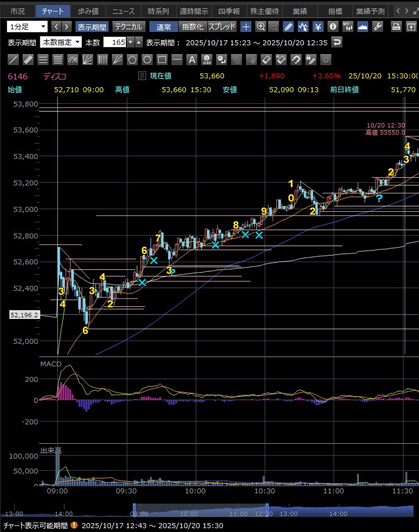Open the 本数指定 display period dropdown
The width and height of the screenshot is (419, 532).
(61, 42)
